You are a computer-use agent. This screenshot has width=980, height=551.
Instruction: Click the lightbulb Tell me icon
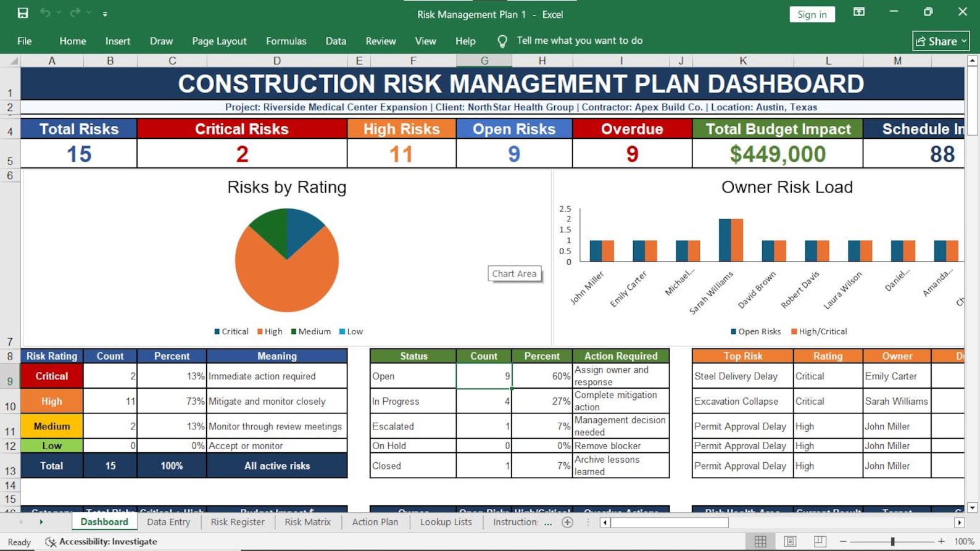pyautogui.click(x=502, y=41)
